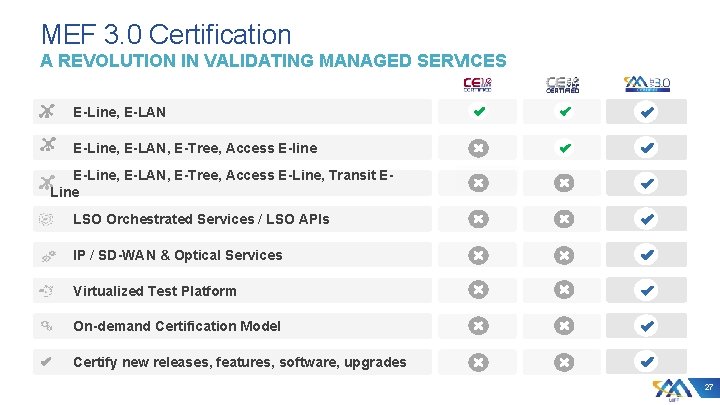
Task: Click the On-demand Certification Model gears icon
Action: (46, 326)
